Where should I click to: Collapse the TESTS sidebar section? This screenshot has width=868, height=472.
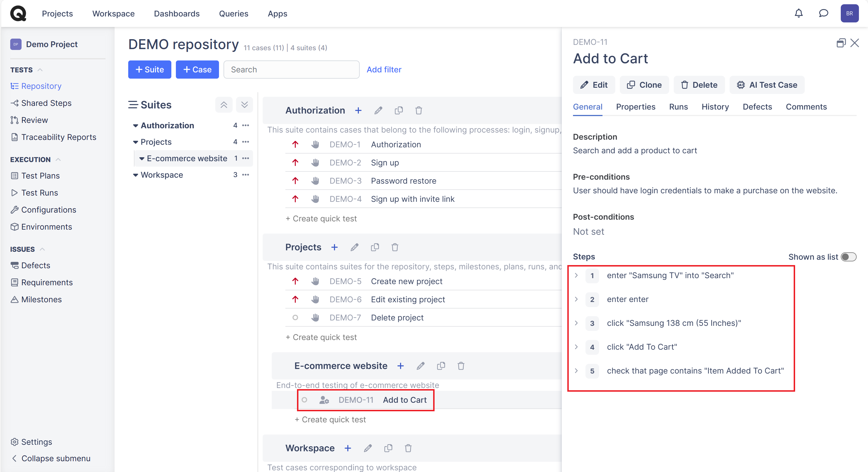click(40, 70)
